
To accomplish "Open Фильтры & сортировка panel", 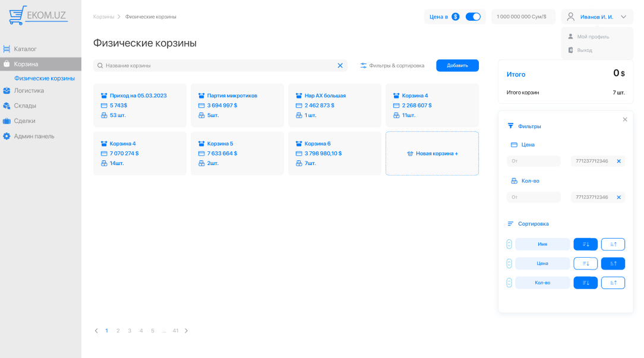I will click(x=392, y=66).
